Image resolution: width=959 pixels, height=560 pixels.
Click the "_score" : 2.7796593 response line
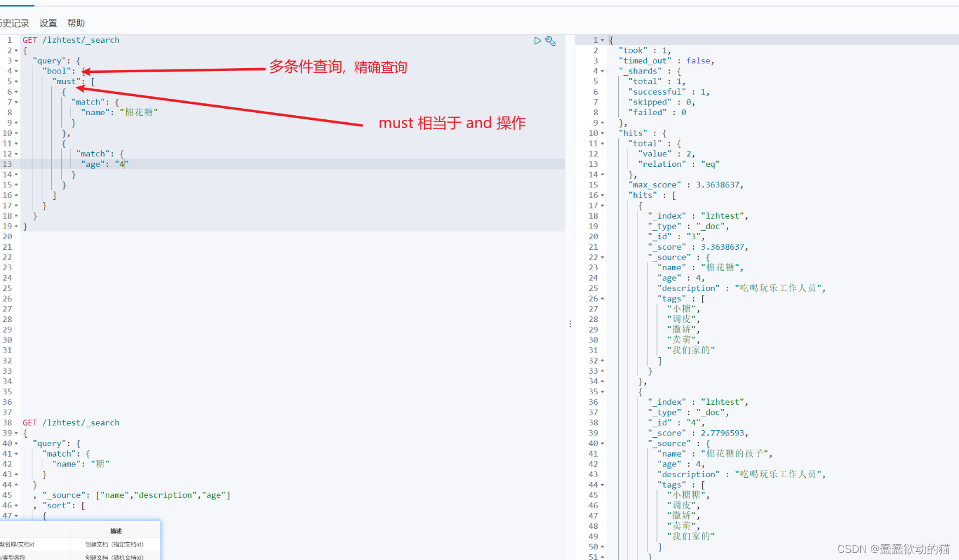698,433
